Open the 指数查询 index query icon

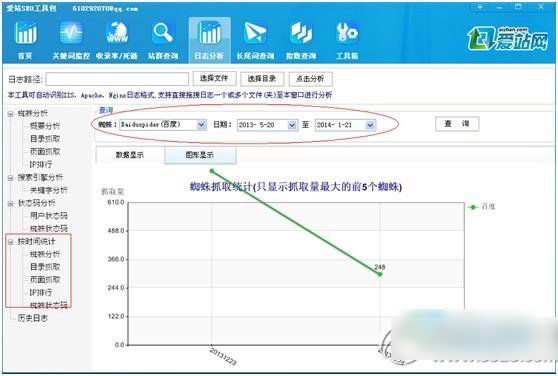(301, 40)
